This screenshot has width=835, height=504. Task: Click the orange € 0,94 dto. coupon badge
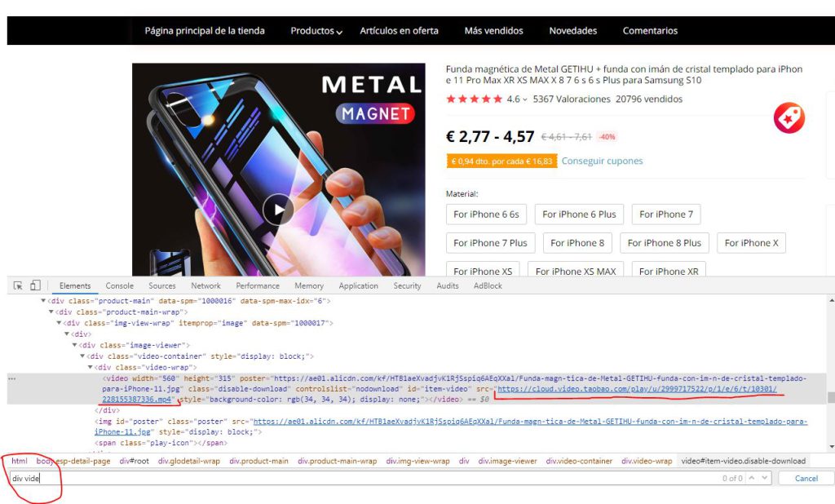pos(501,161)
